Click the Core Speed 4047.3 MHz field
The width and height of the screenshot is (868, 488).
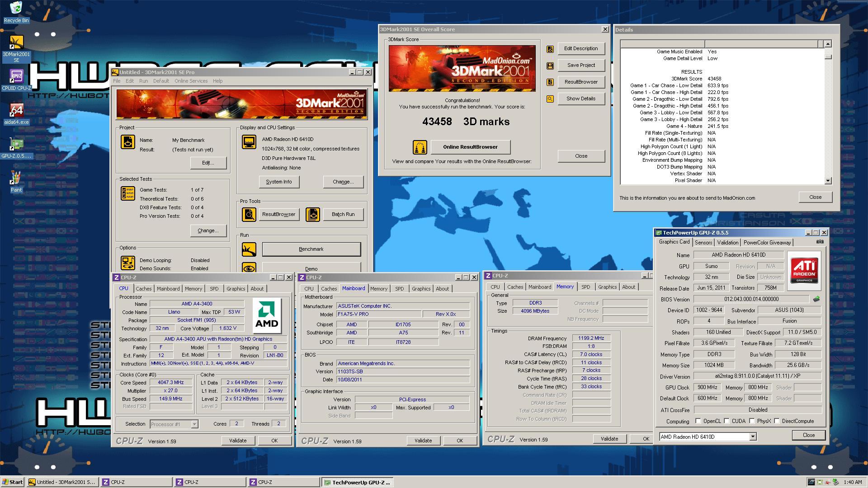click(x=170, y=383)
